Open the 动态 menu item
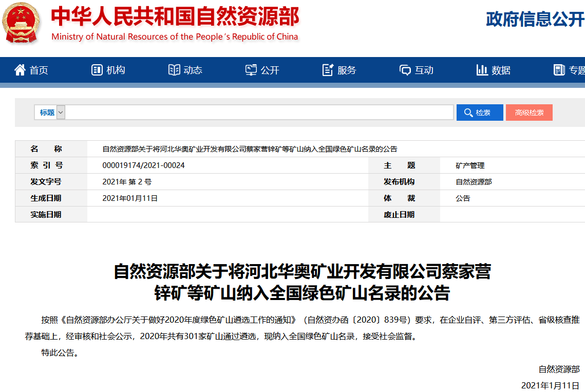Viewport: 585px width, 392px height. pyautogui.click(x=193, y=70)
